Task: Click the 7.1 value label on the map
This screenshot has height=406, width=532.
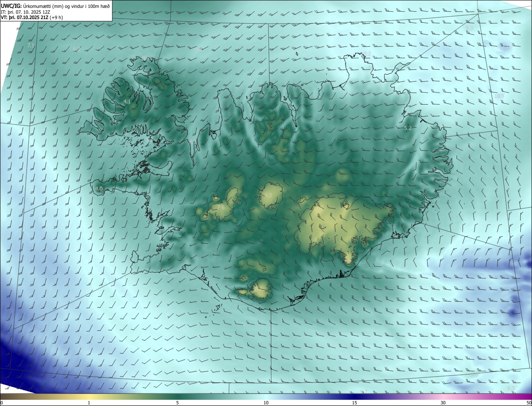Action: 31,46
